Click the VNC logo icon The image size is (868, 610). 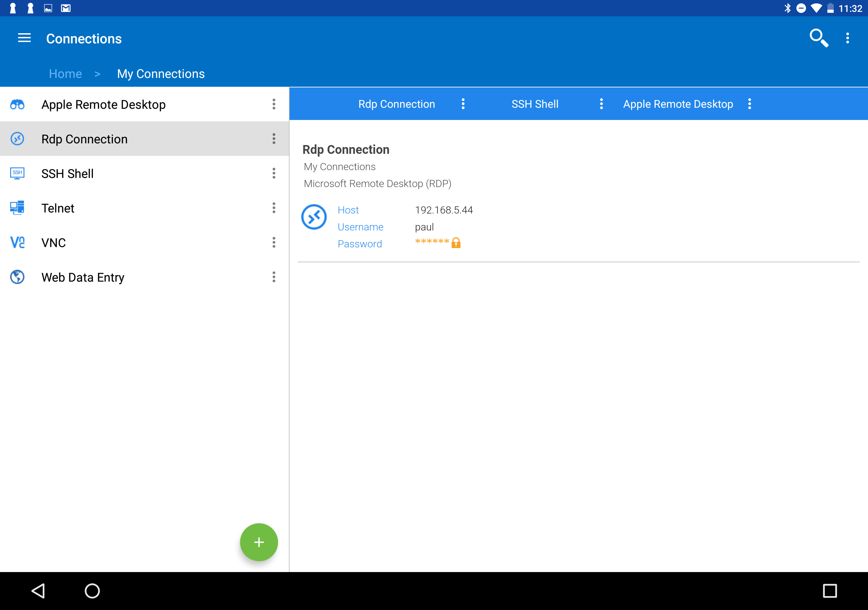(17, 243)
